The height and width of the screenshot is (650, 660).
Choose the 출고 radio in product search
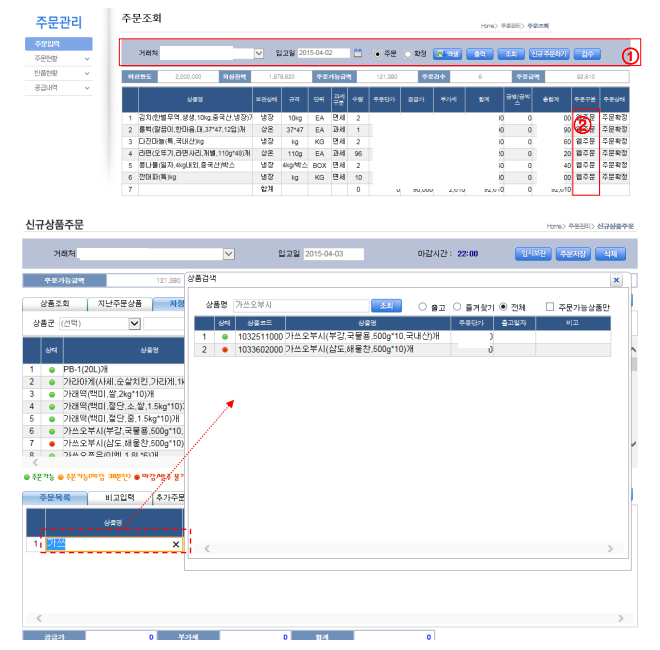(422, 307)
